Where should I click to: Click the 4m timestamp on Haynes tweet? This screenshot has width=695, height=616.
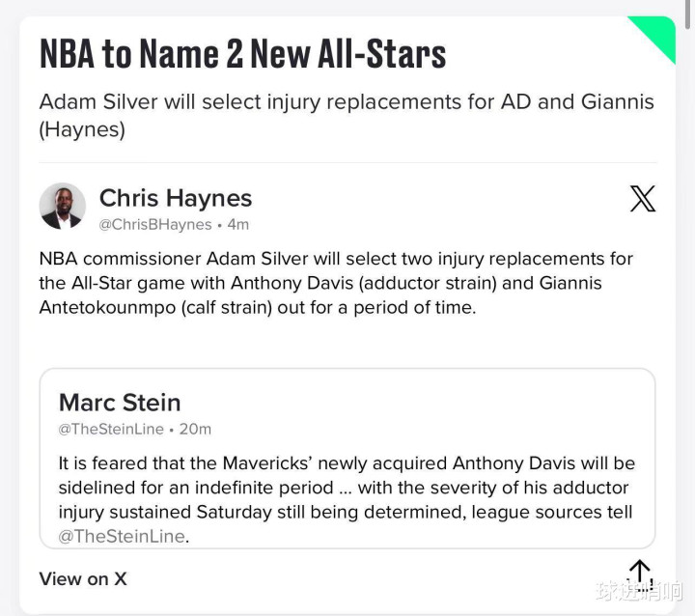(238, 224)
